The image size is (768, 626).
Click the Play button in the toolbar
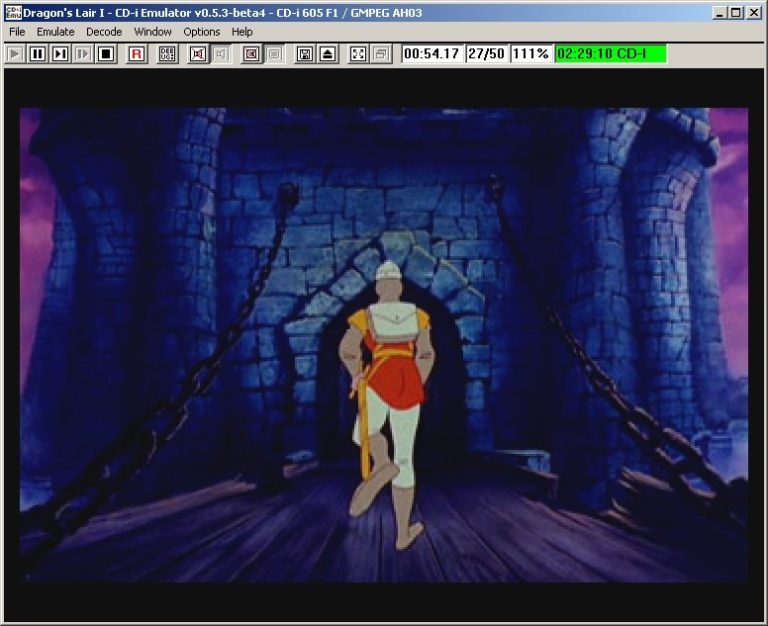click(x=15, y=54)
